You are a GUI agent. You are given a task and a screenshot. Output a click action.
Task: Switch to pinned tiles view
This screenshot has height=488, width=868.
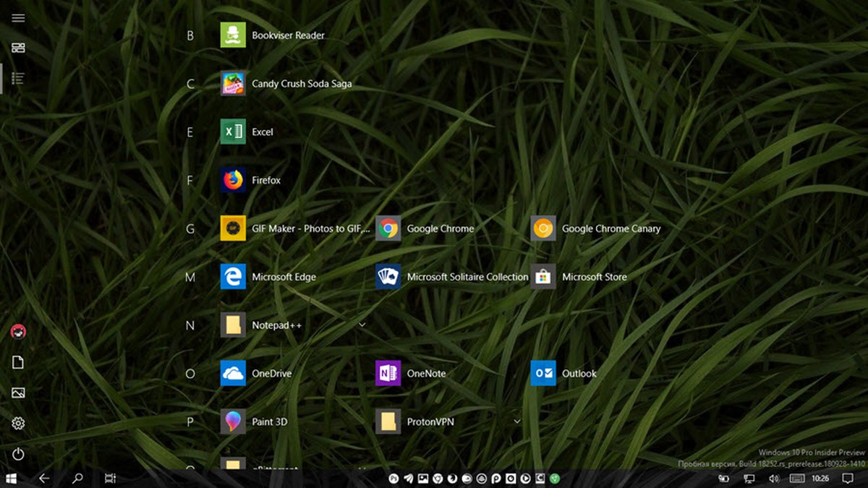click(18, 48)
